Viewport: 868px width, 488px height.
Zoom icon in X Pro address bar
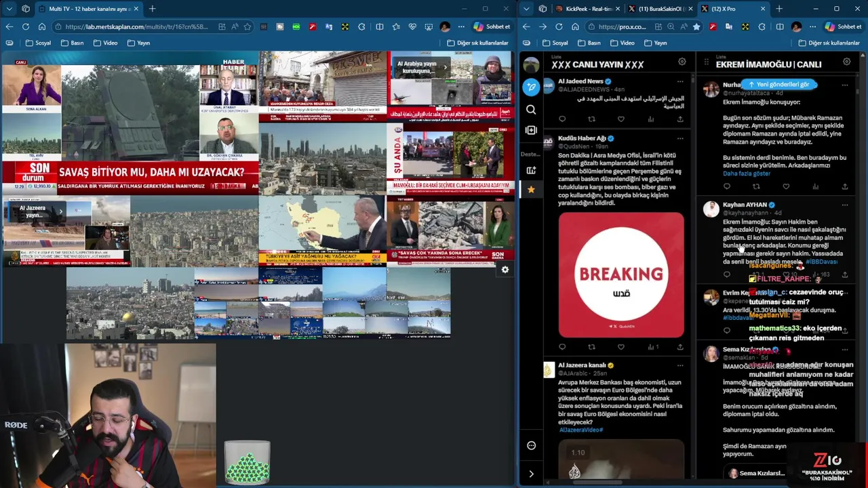coord(671,26)
